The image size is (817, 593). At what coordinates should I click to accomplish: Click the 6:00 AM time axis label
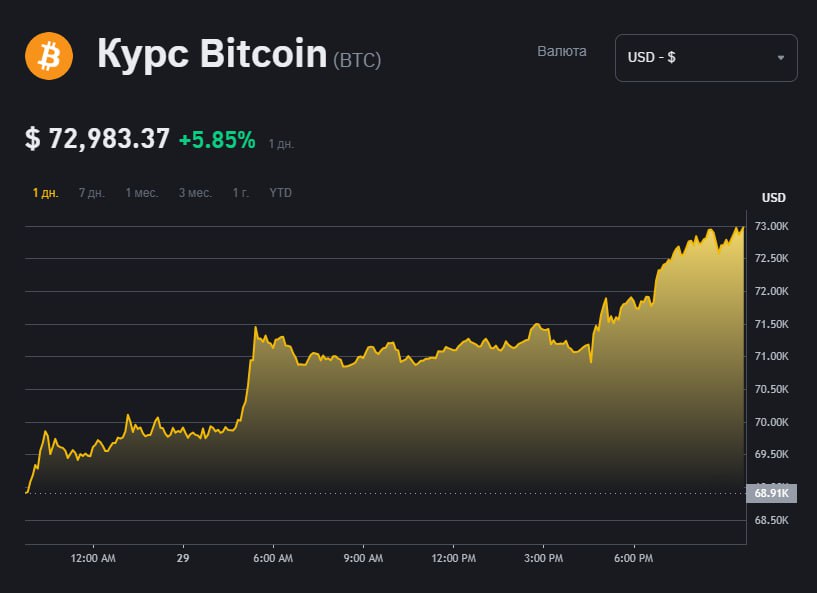click(x=272, y=558)
